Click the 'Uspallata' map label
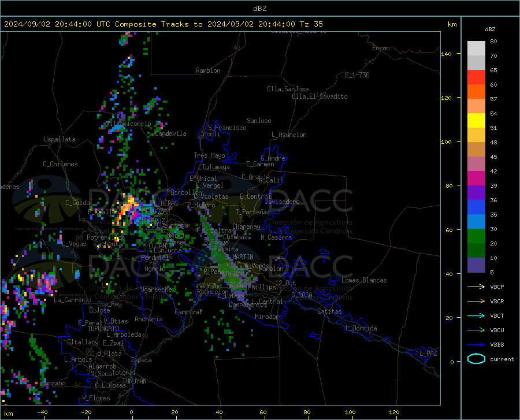 [60, 139]
